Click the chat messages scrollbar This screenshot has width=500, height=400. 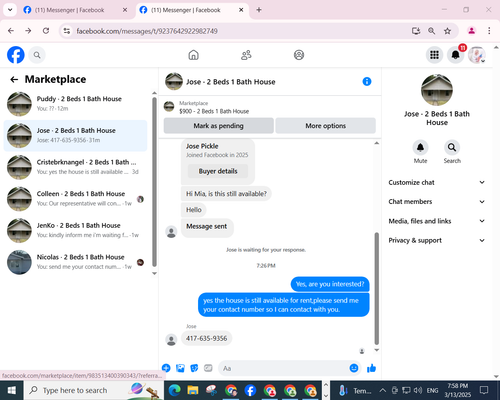(377, 288)
